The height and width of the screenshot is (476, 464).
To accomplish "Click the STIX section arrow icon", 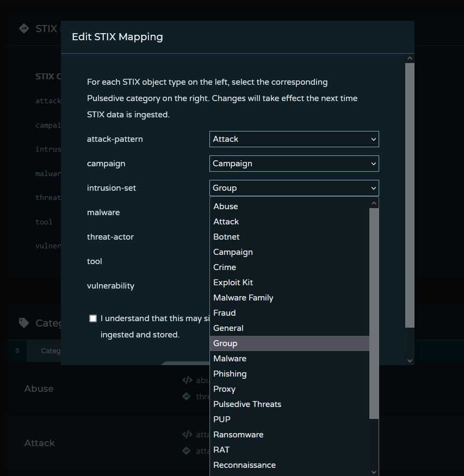I will (24, 29).
